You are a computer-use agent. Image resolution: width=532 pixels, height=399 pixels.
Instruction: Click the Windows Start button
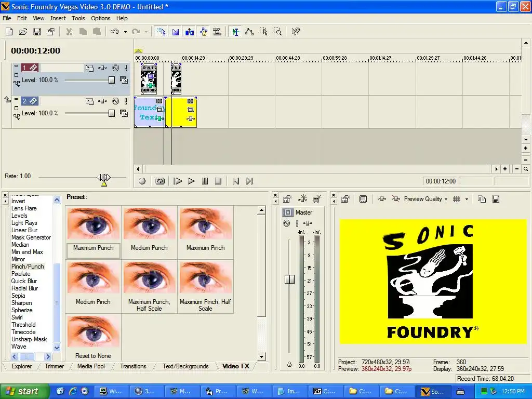point(24,391)
